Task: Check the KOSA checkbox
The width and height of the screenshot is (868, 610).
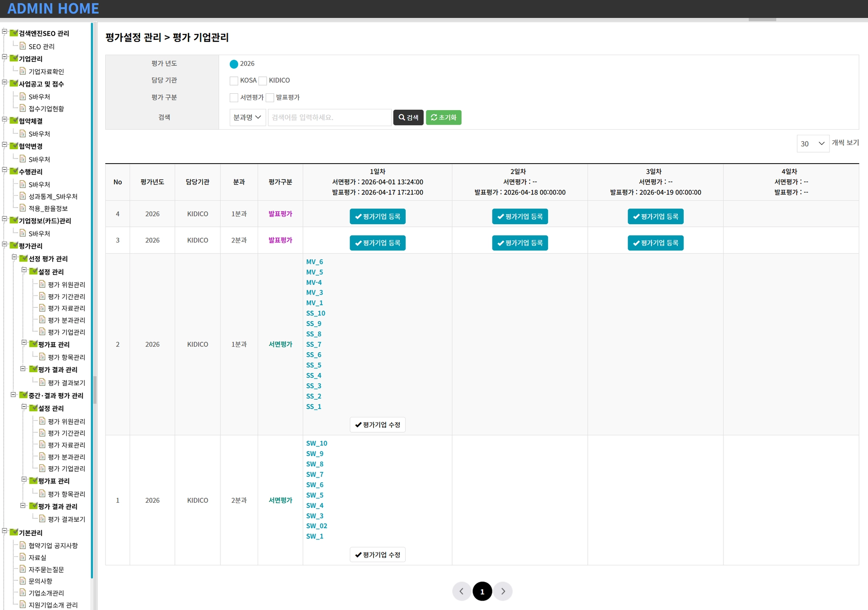Action: click(234, 81)
